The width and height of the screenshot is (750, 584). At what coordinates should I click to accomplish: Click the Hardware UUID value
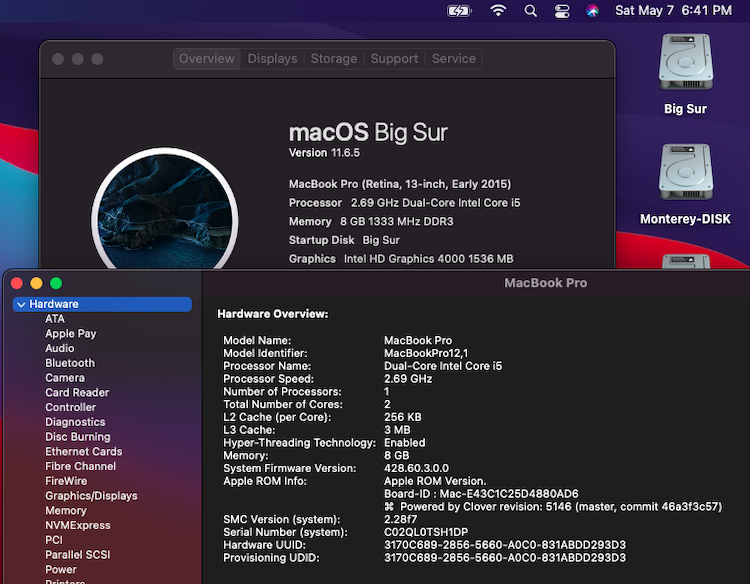(x=505, y=545)
